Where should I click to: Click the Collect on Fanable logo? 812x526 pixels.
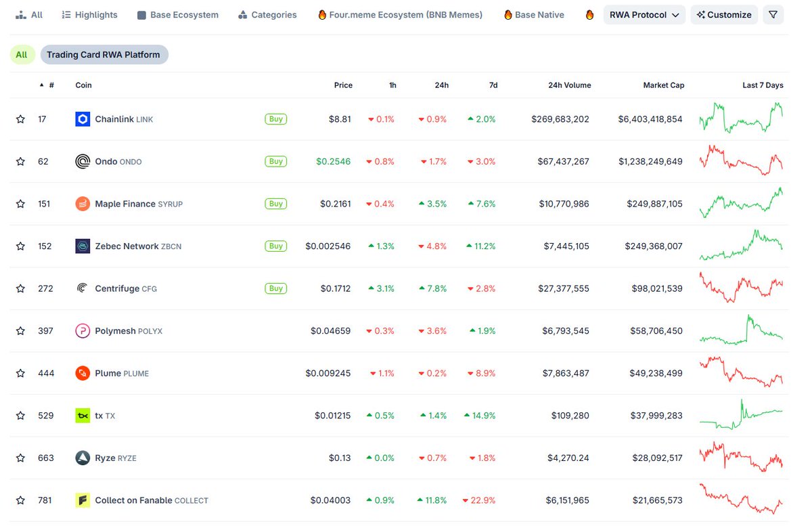(83, 500)
